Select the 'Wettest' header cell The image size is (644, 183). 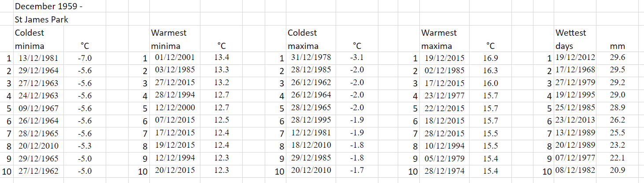tap(570, 33)
